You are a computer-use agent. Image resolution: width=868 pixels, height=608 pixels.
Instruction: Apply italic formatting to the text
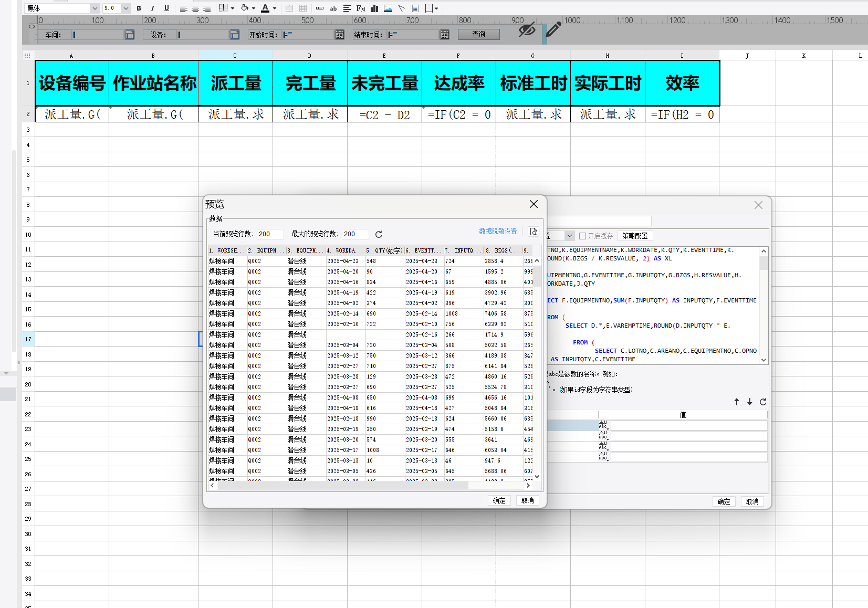coord(153,8)
